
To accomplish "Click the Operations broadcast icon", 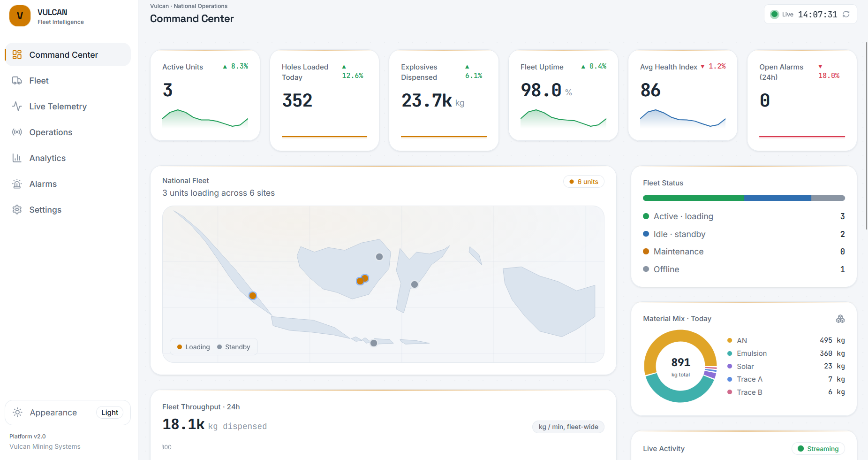I will [x=17, y=132].
